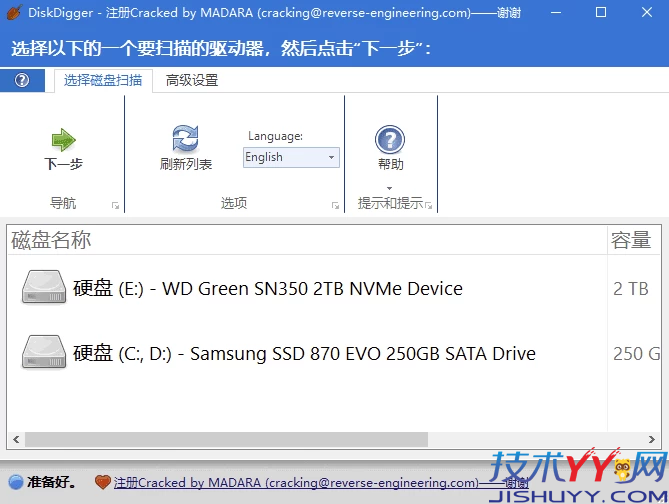Minimize the DiskDigger window
This screenshot has height=504, width=669.
click(556, 12)
